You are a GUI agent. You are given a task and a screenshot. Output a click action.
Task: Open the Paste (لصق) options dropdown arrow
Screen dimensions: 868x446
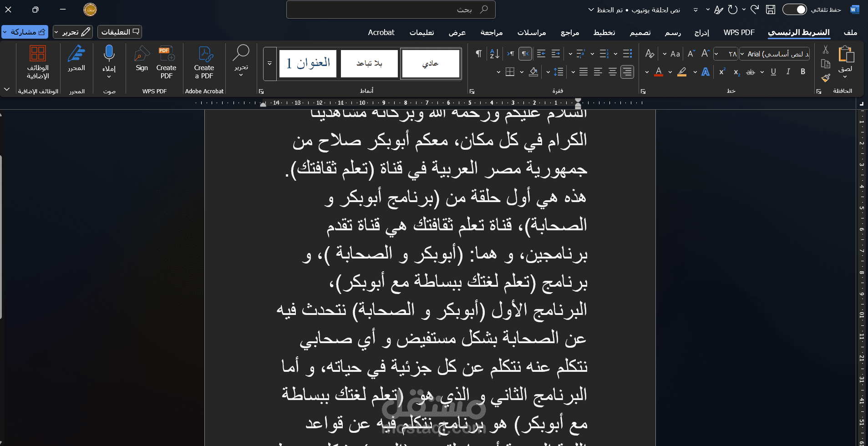coord(845,77)
